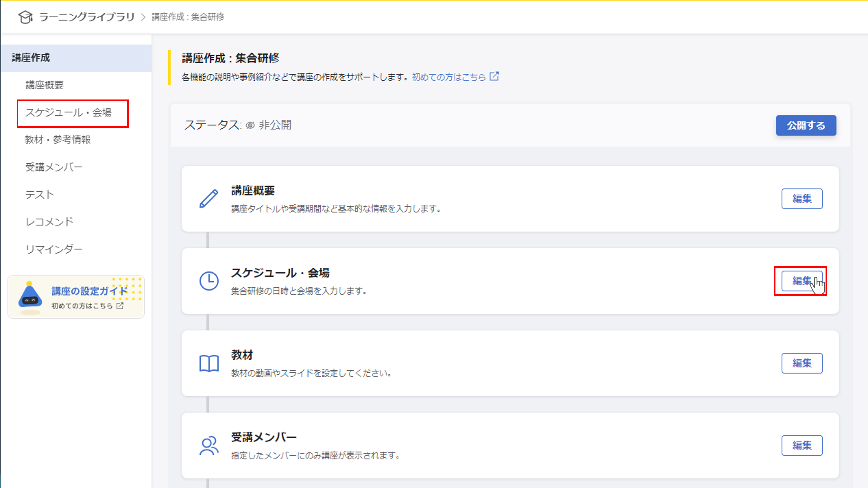Select スケジュール・会場 in the sidebar
Image resolution: width=868 pixels, height=488 pixels.
(x=68, y=112)
